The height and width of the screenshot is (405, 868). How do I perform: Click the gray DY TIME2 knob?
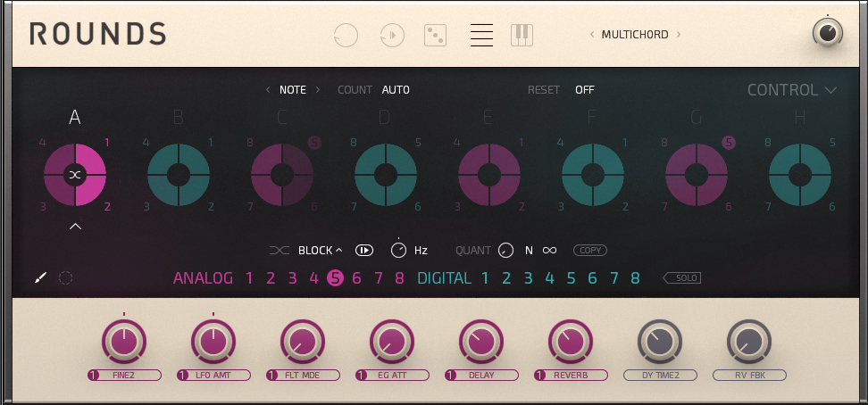(x=660, y=342)
